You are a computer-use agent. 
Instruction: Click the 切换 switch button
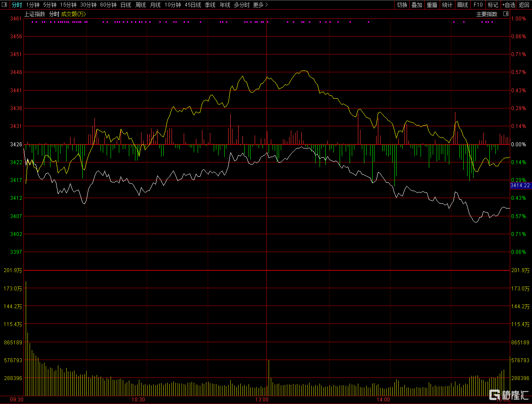pyautogui.click(x=402, y=5)
